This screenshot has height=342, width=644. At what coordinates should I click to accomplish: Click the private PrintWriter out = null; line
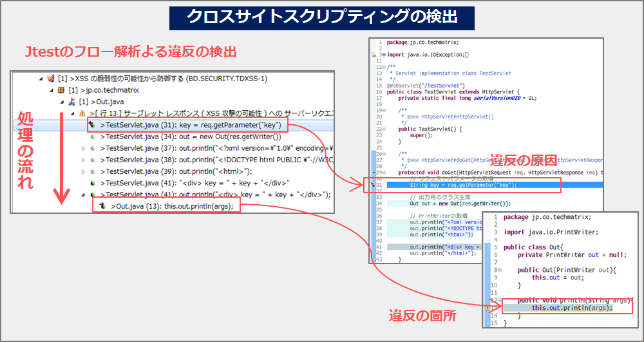tap(572, 254)
